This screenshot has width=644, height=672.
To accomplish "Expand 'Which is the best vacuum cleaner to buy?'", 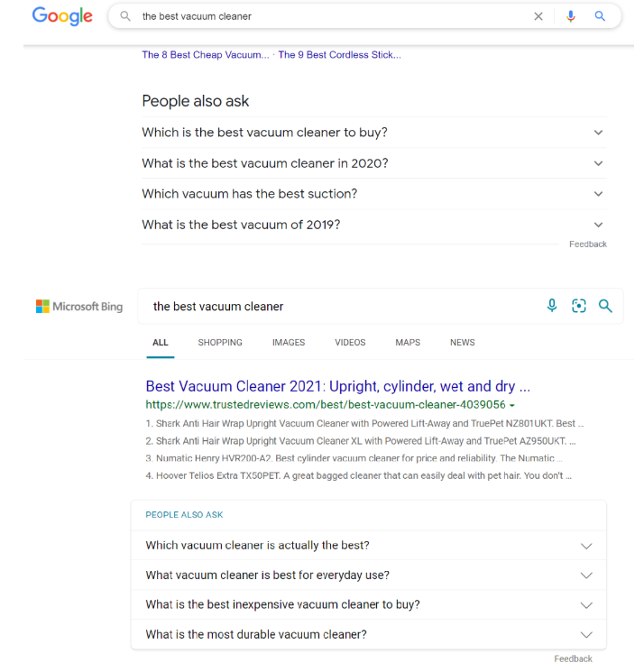I will coord(374,133).
